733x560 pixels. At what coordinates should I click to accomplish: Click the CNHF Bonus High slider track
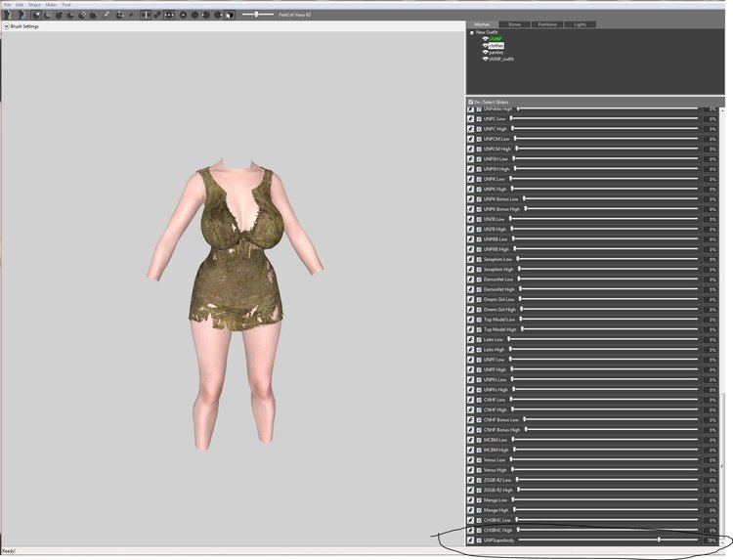click(x=612, y=430)
